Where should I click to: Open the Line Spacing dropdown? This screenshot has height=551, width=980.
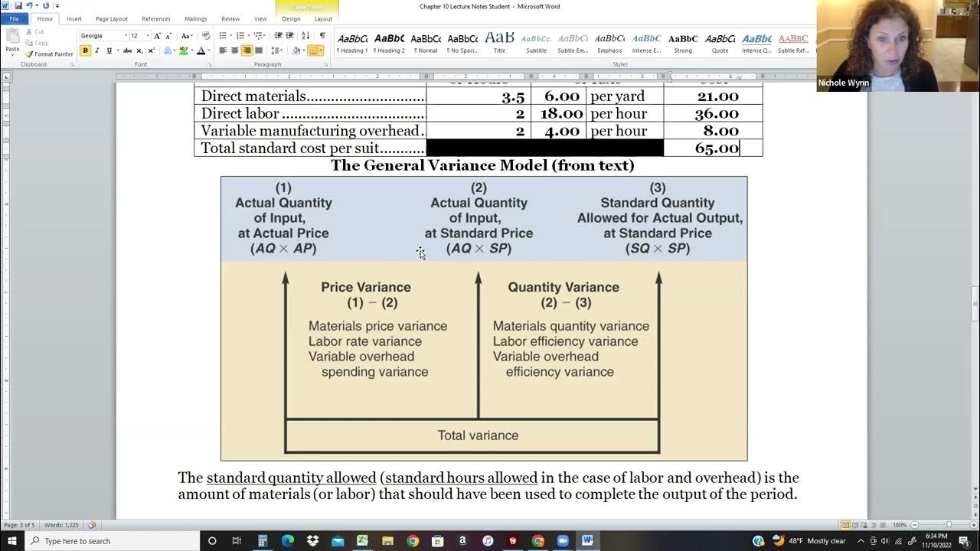pos(279,51)
